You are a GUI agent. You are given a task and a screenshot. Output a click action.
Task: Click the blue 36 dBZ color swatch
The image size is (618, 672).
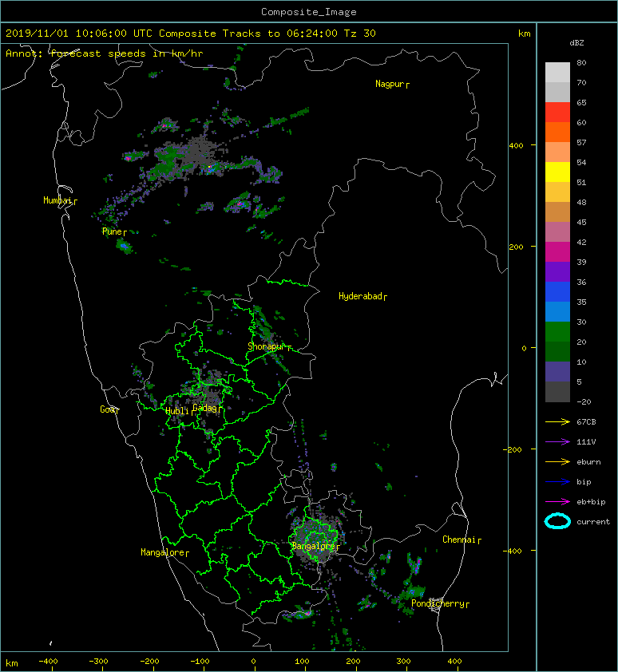pyautogui.click(x=557, y=291)
